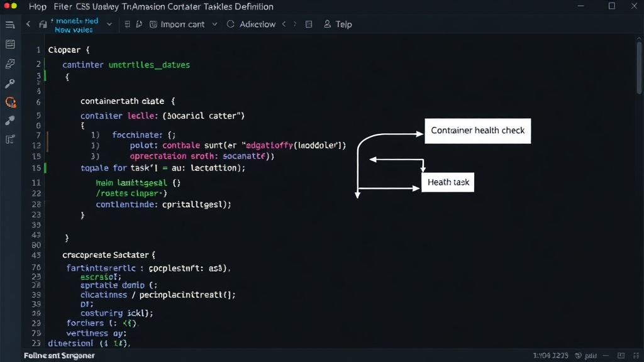
Task: Expand the file name dropdown chevron
Action: click(x=109, y=25)
